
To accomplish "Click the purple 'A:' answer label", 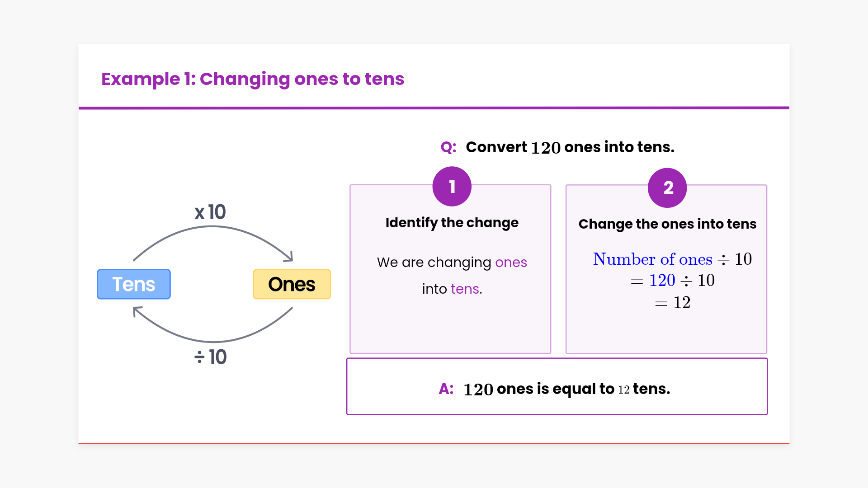I will point(446,389).
